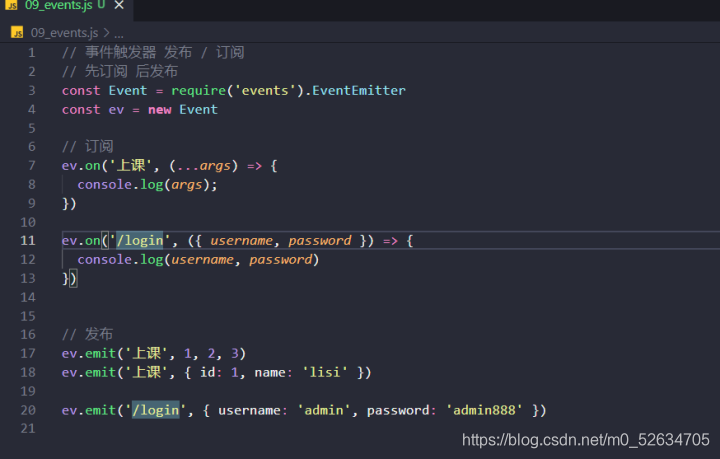The height and width of the screenshot is (459, 720).
Task: Click 'console' on line 12
Action: click(105, 260)
